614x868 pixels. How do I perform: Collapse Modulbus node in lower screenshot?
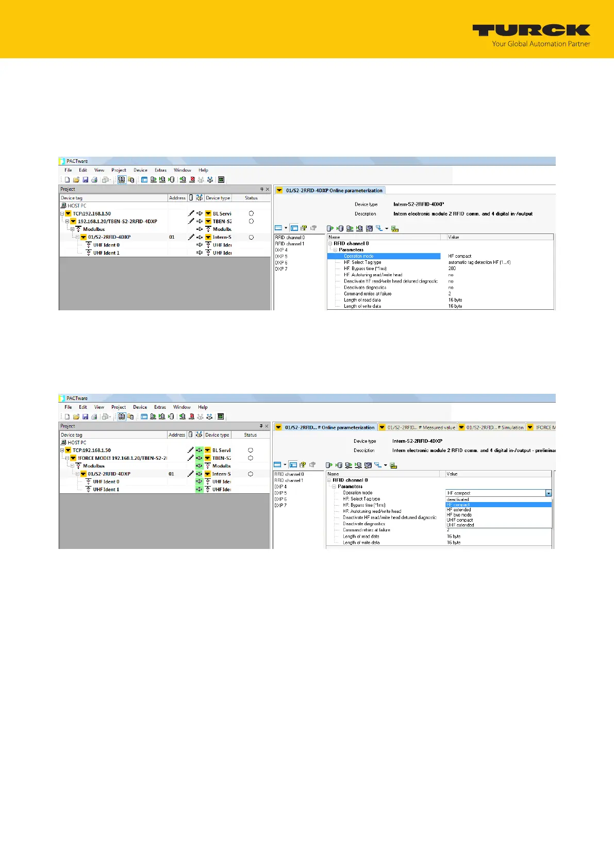click(x=72, y=465)
